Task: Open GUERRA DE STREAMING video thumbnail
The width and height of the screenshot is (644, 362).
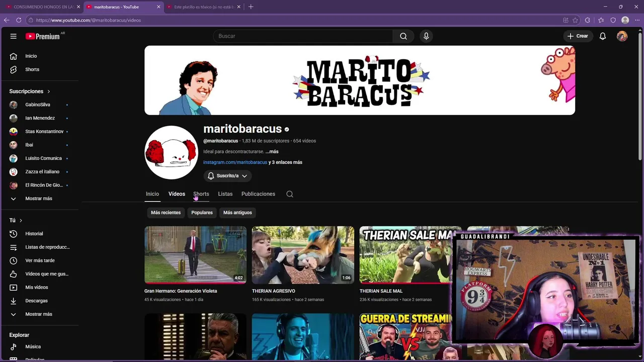Action: [406, 337]
